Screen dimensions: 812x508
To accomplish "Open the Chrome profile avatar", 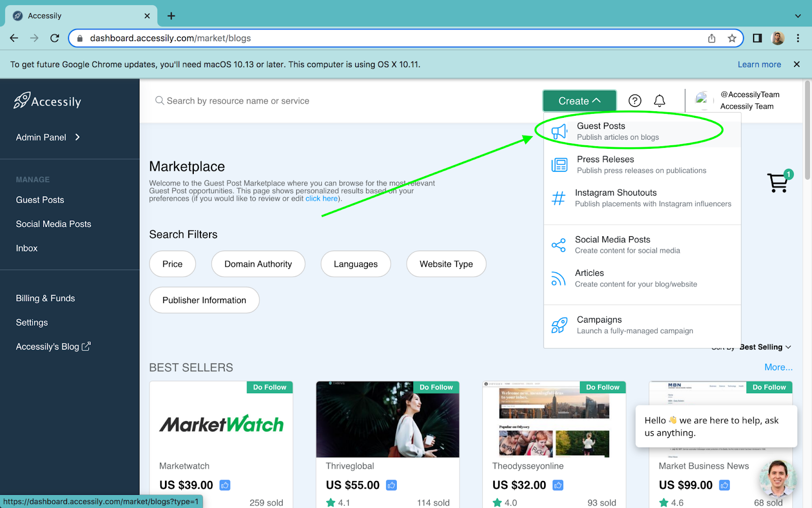I will click(x=778, y=38).
